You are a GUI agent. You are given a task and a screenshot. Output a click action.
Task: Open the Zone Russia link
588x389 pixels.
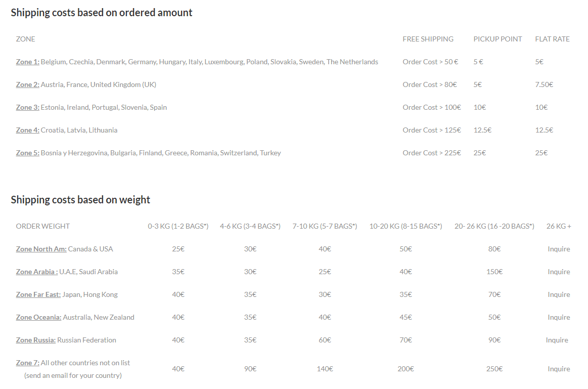tap(35, 340)
